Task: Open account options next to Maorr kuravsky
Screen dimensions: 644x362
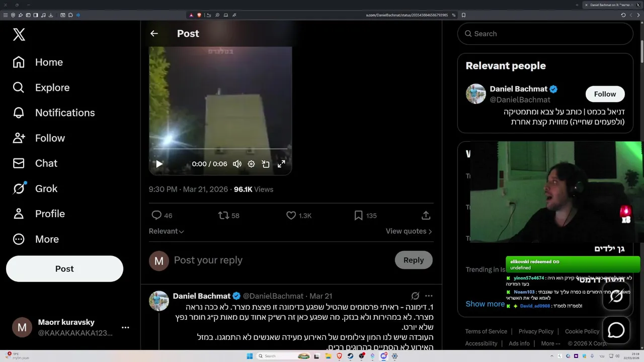Action: (125, 327)
